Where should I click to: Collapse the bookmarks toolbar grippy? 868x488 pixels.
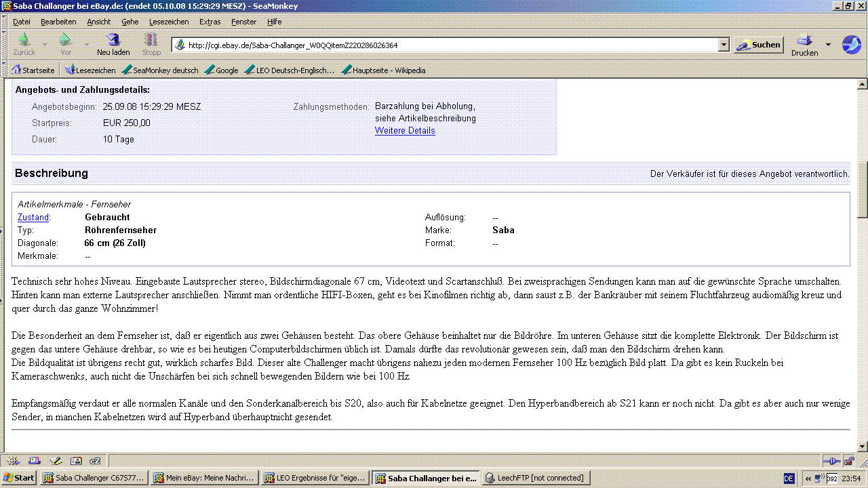click(4, 70)
